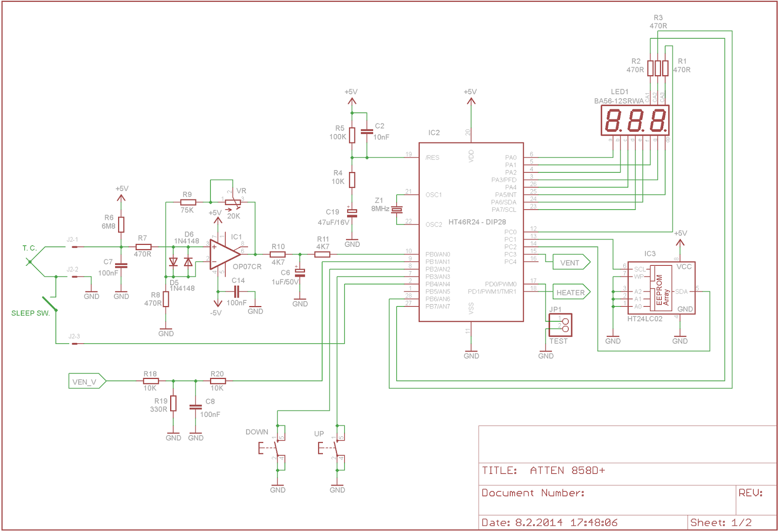778x532 pixels.
Task: Select the R10 4K7 resistor symbol
Action: pos(278,254)
